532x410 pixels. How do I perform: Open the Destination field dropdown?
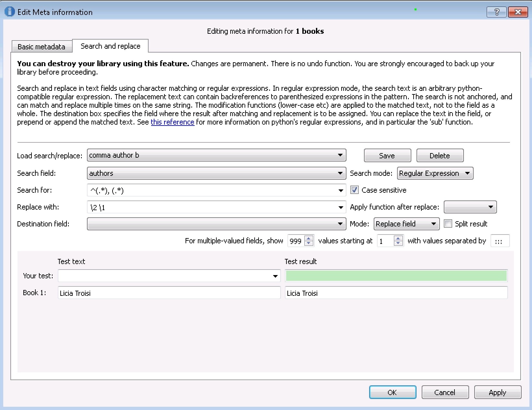[x=216, y=224]
